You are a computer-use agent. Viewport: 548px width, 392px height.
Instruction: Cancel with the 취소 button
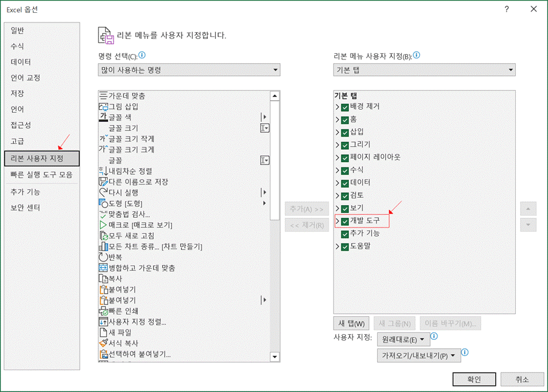pyautogui.click(x=522, y=379)
